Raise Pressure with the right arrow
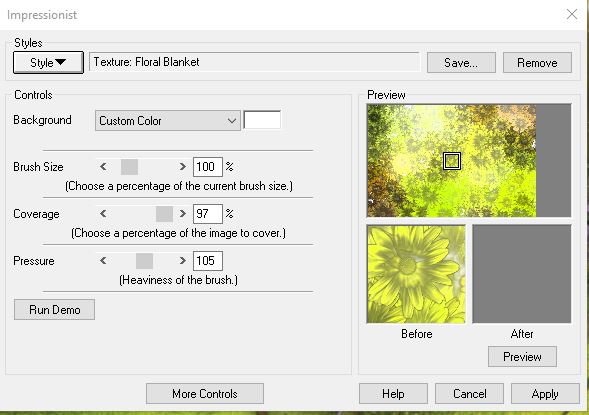 click(183, 261)
